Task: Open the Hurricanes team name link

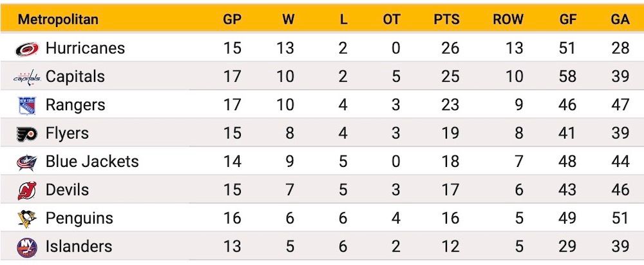Action: click(x=85, y=48)
